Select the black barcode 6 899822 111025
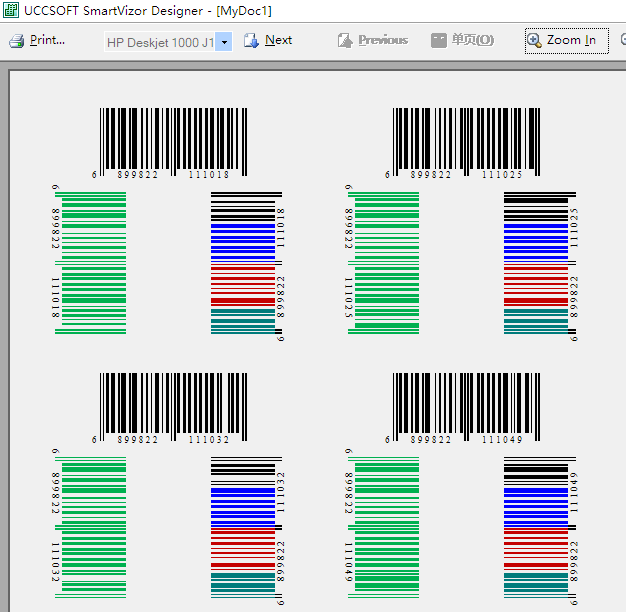 tap(463, 143)
